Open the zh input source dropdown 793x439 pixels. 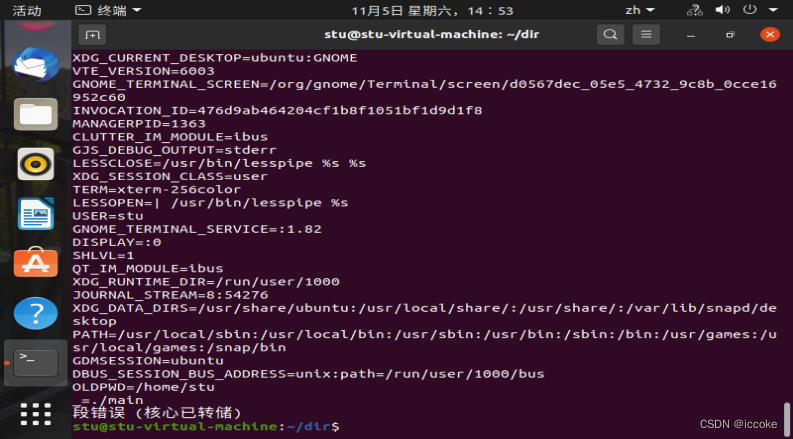coord(640,10)
